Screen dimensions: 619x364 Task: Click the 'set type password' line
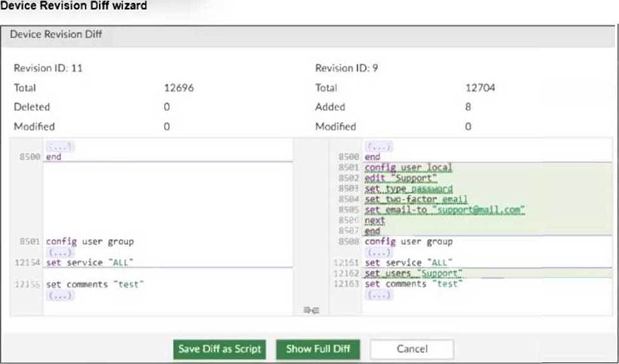coord(409,189)
